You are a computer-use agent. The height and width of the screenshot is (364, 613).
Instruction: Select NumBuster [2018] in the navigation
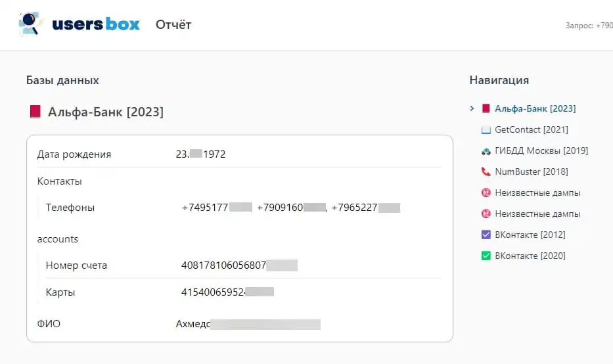coord(531,171)
